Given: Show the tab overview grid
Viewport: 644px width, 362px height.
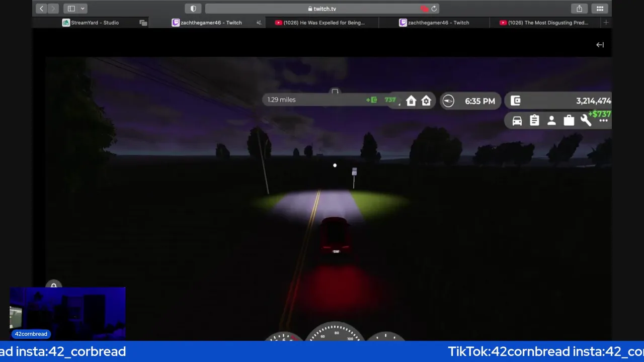Looking at the screenshot, I should [x=600, y=9].
